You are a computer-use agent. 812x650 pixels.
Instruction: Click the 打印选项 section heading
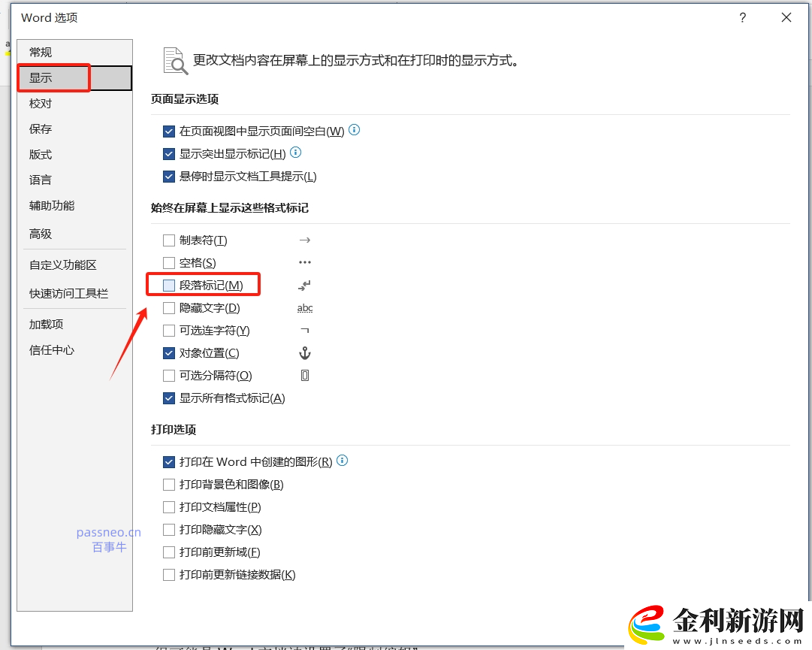(174, 430)
